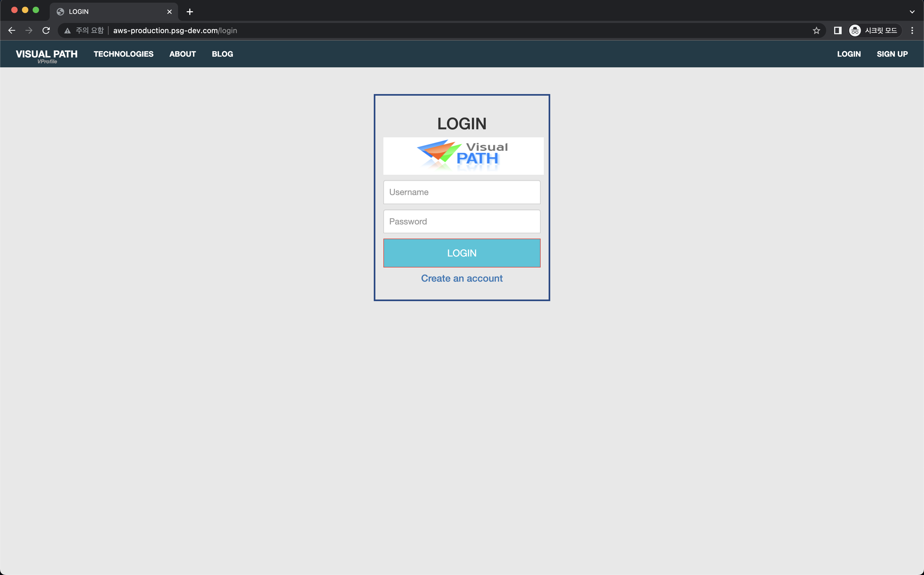
Task: Follow the Create an account link
Action: (x=462, y=278)
